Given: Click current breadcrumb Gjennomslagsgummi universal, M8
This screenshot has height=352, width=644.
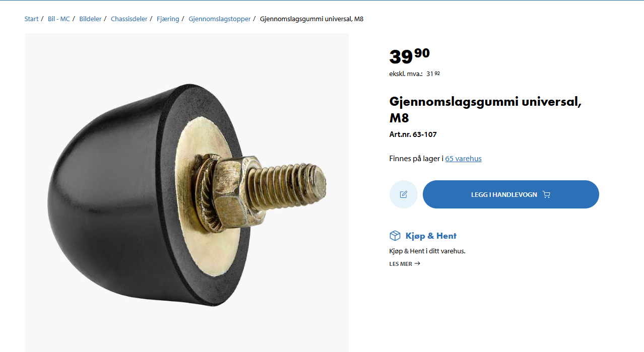Looking at the screenshot, I should 311,19.
